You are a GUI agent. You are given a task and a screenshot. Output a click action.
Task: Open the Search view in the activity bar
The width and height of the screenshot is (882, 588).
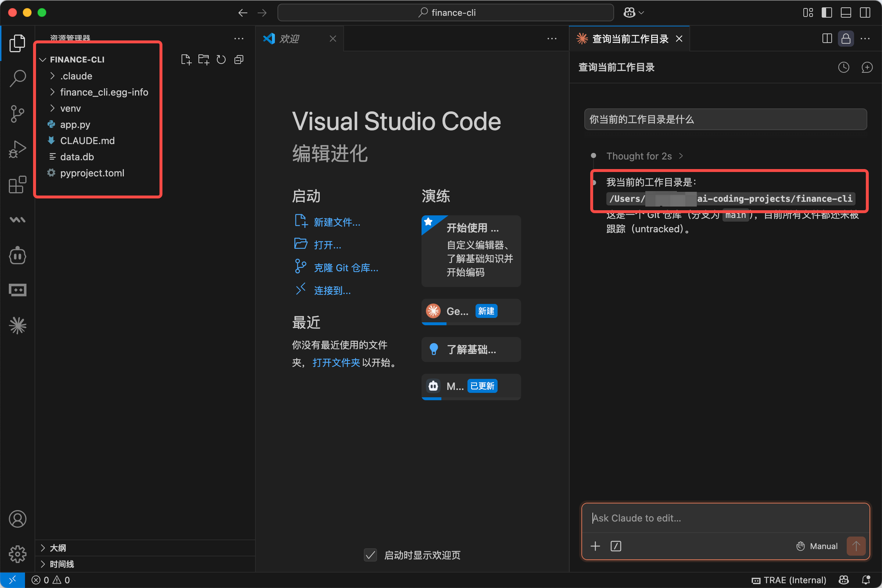[17, 78]
